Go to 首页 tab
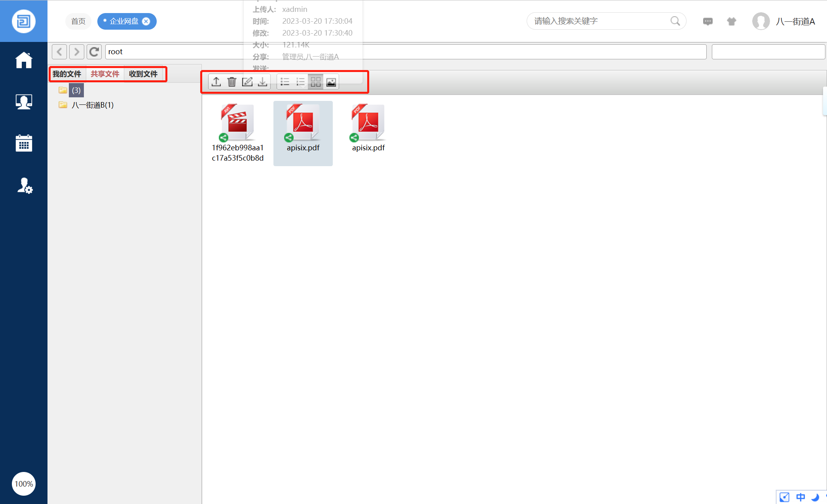This screenshot has height=504, width=827. click(78, 21)
